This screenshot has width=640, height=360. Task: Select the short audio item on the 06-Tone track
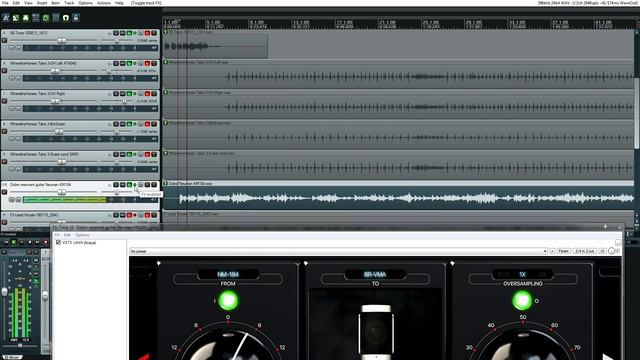[215, 46]
